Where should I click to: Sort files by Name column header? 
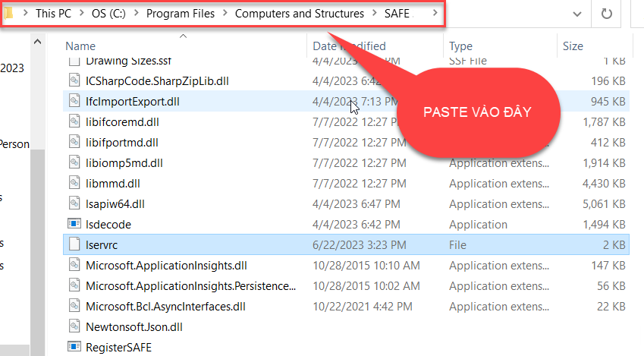pos(80,46)
